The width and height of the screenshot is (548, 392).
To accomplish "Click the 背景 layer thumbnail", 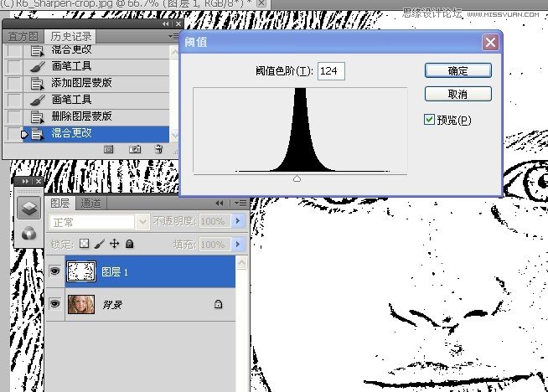I will coord(81,304).
